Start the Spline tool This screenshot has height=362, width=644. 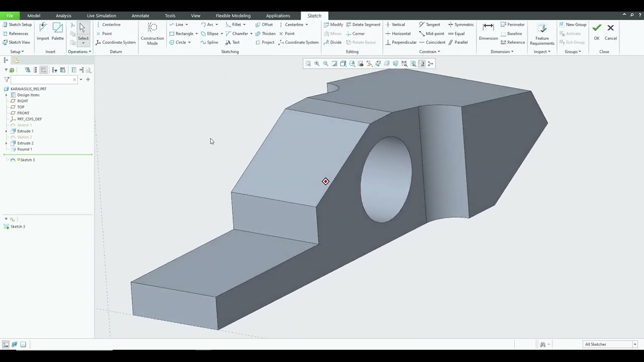(209, 42)
